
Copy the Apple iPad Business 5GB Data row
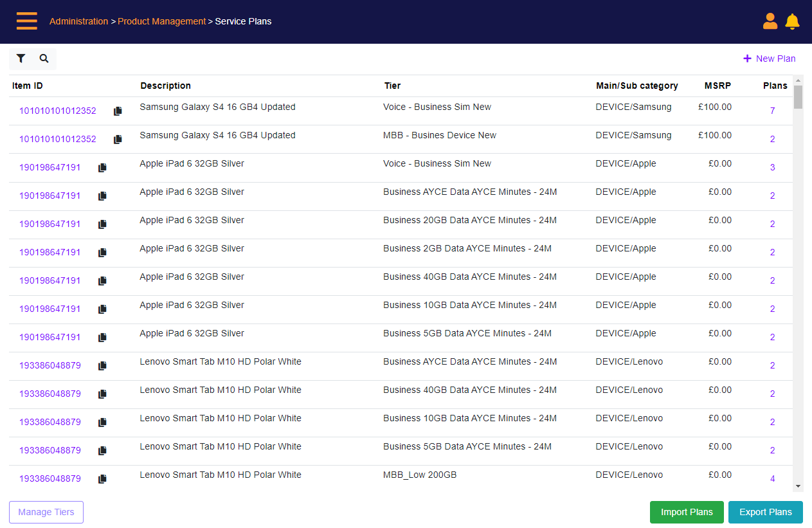click(102, 338)
